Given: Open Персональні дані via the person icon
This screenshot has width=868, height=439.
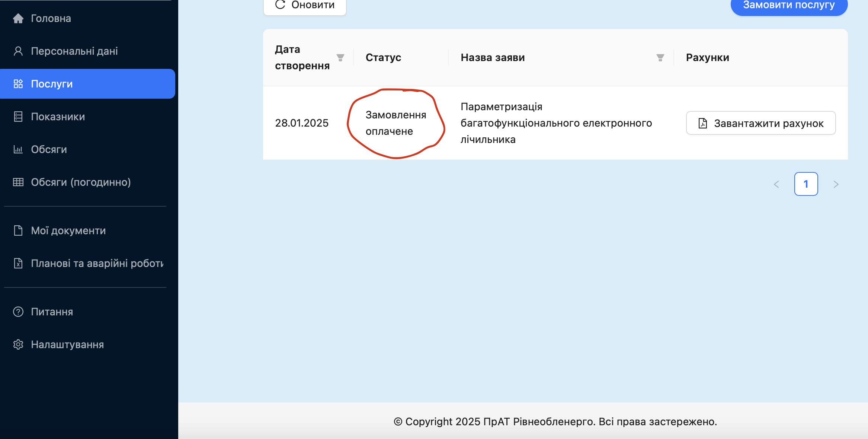Looking at the screenshot, I should click(19, 51).
